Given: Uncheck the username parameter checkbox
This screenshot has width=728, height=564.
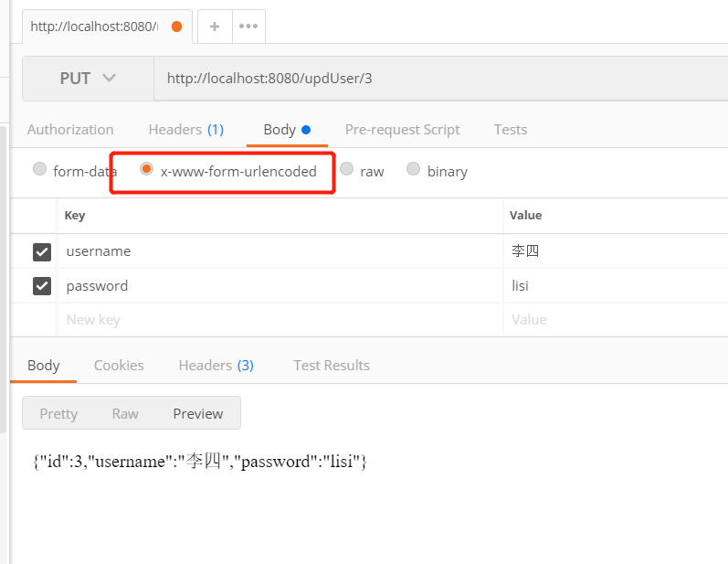Looking at the screenshot, I should [x=42, y=251].
